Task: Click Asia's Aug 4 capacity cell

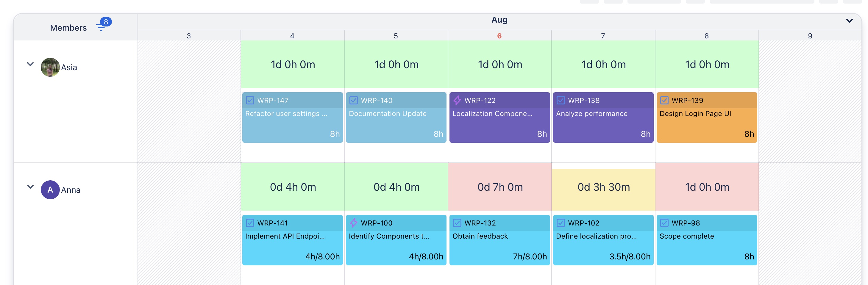Action: [293, 64]
